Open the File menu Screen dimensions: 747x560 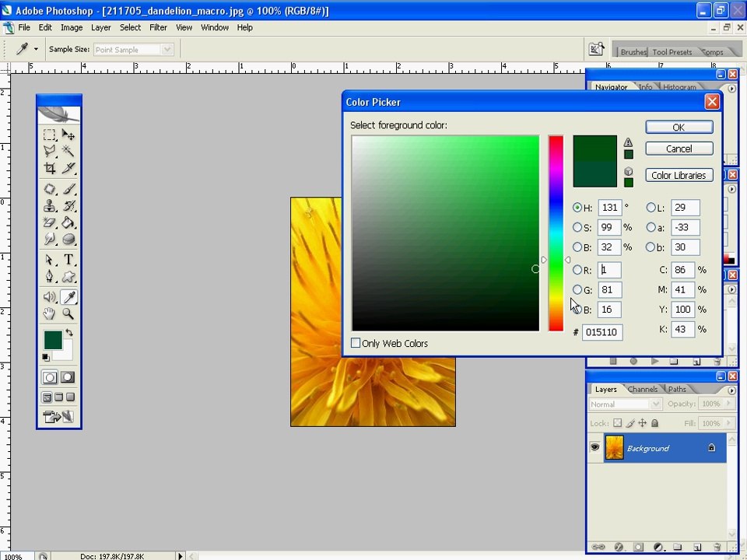click(24, 28)
